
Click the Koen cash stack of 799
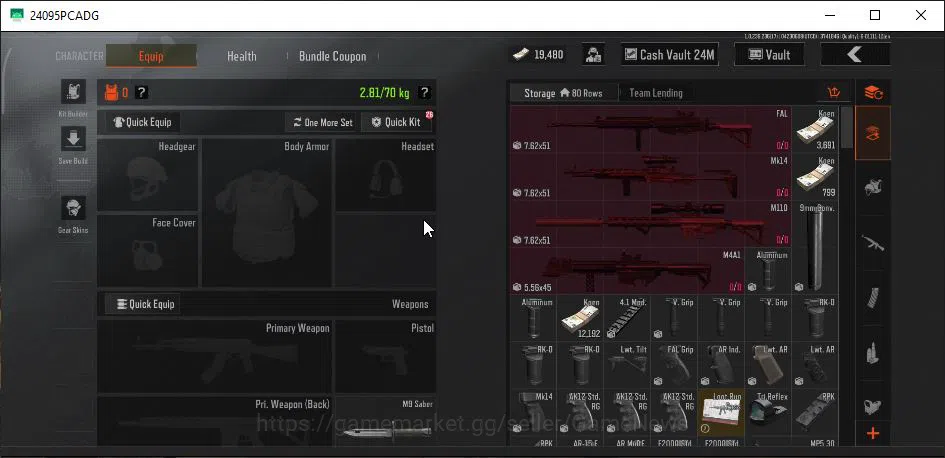815,177
